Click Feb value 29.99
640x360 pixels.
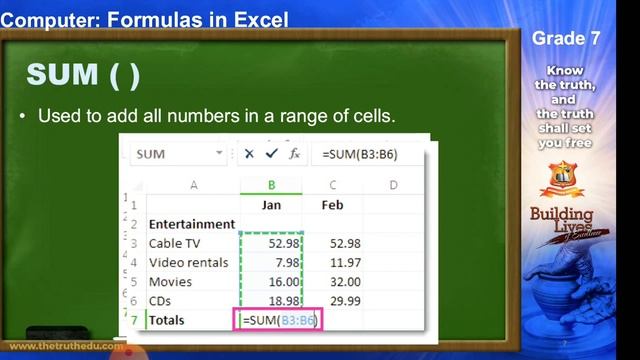333,301
